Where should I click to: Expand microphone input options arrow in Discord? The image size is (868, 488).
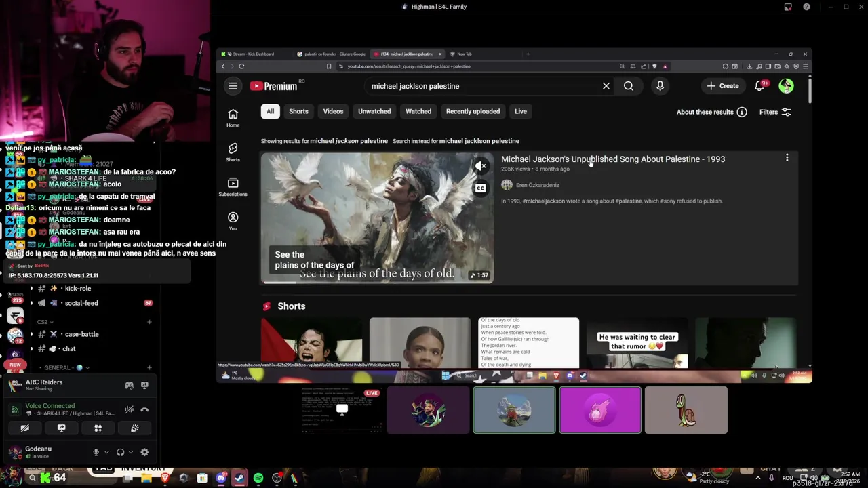[x=106, y=453]
